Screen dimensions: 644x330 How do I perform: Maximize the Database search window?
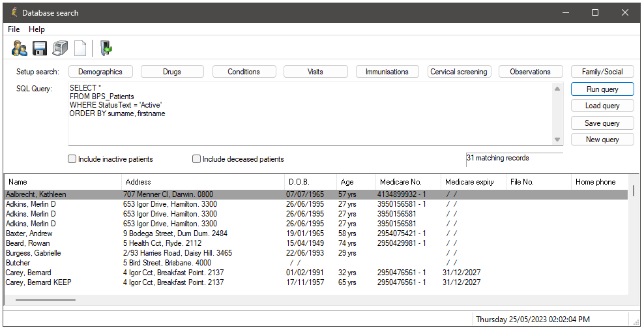pos(594,13)
